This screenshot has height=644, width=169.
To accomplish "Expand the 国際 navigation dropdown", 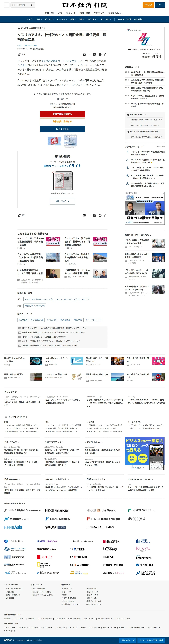I will (81, 19).
